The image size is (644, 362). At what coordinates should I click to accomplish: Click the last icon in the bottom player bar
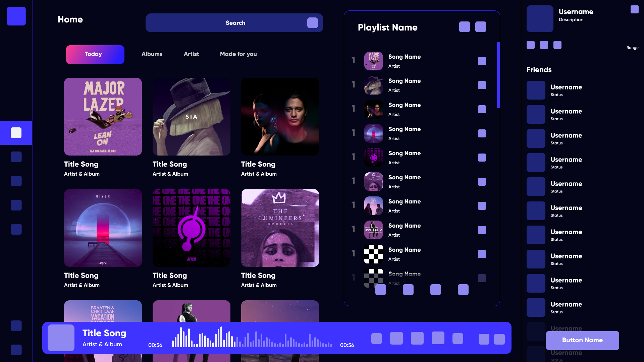(x=499, y=339)
